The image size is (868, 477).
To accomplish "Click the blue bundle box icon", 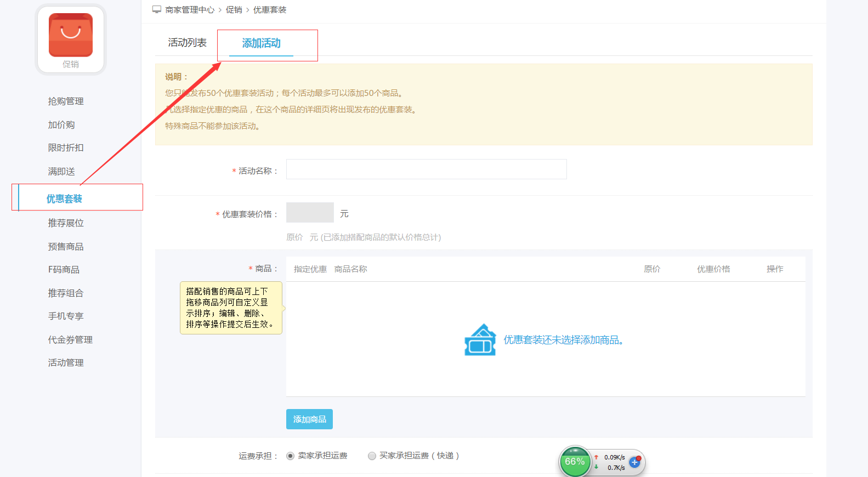I will 480,340.
